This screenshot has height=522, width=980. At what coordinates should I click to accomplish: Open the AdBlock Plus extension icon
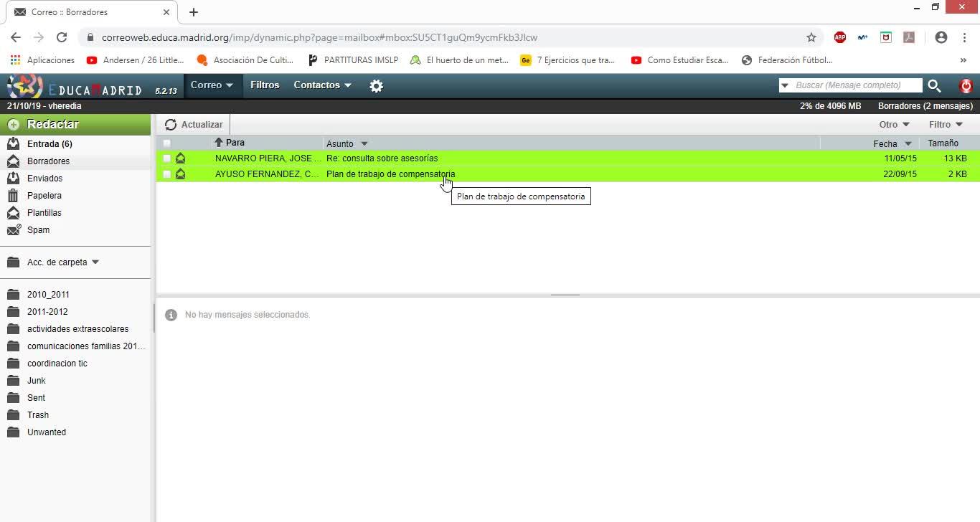tap(840, 37)
